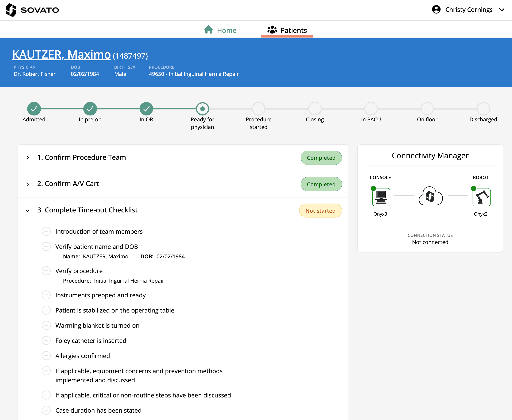Click the Not started status badge
The width and height of the screenshot is (512, 420).
[320, 211]
